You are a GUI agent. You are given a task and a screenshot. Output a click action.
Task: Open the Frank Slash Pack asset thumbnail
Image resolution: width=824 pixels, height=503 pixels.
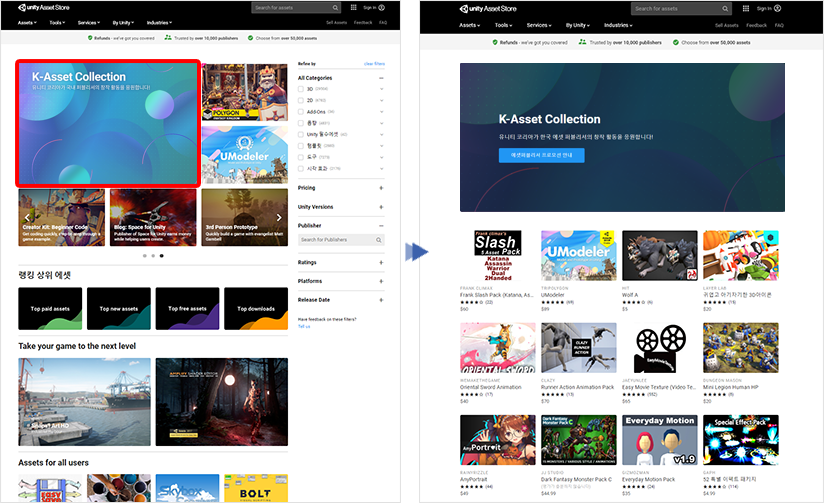pos(498,255)
